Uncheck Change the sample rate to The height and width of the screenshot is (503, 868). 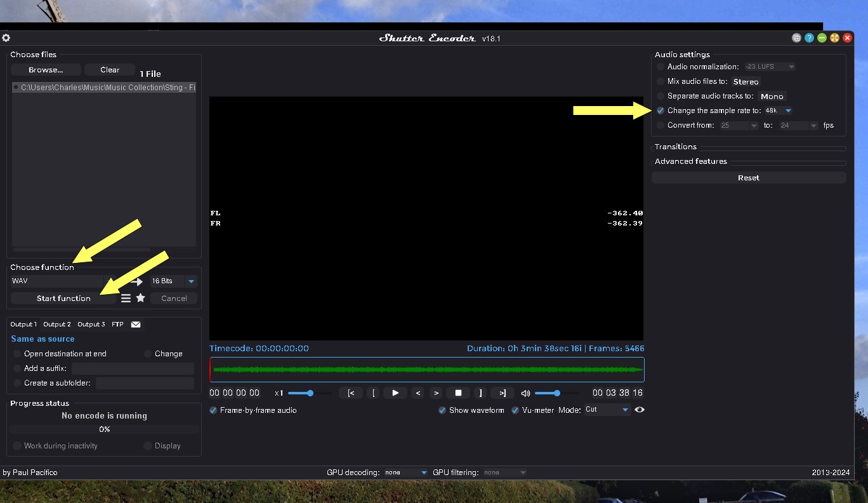coord(661,111)
